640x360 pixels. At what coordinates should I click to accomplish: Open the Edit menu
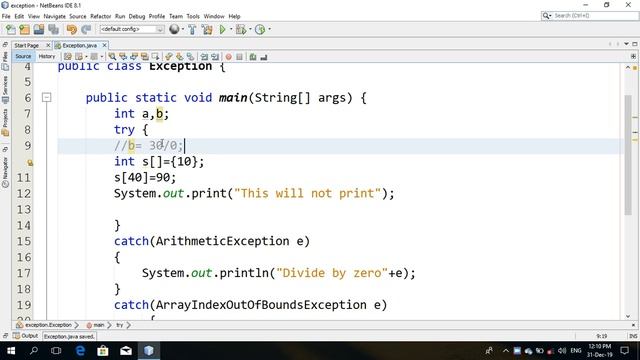(19, 16)
